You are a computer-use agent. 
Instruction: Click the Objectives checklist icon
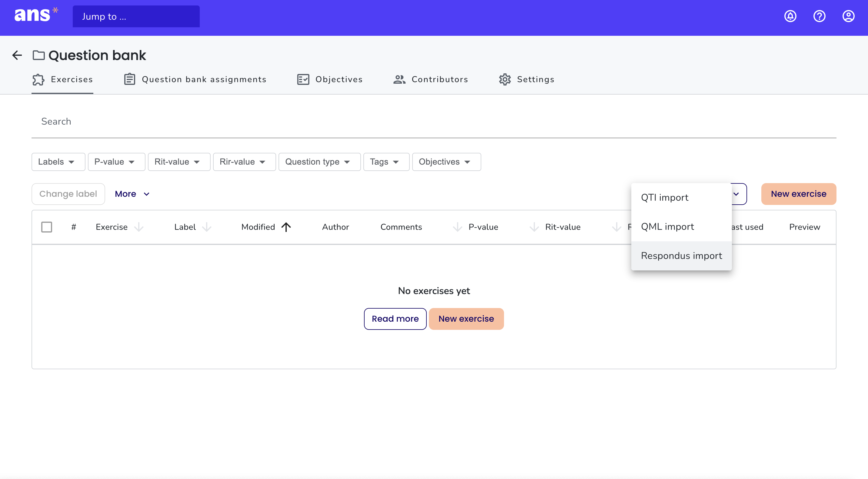(x=303, y=79)
